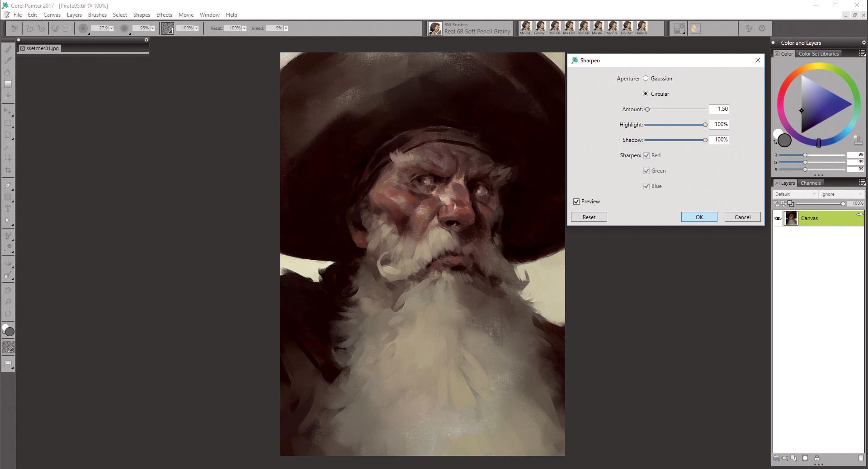Open the Default composite method dropdown
Screen dimensions: 868x469
pos(795,194)
